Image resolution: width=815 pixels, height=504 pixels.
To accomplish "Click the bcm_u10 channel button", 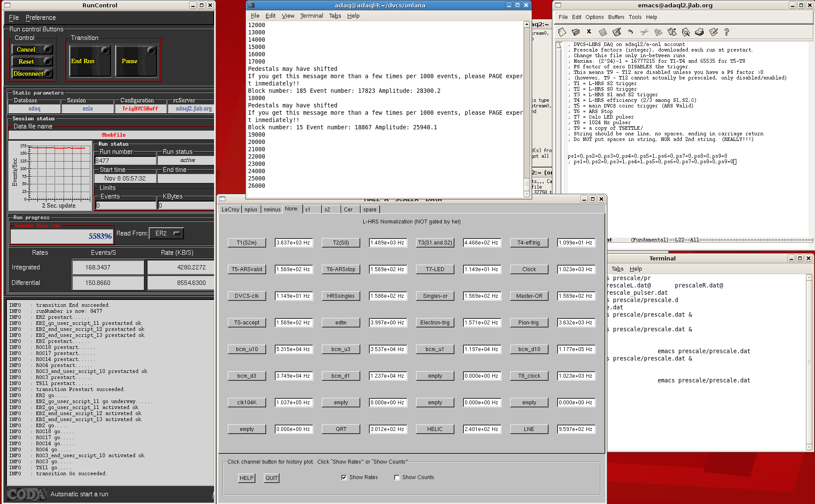I will pyautogui.click(x=247, y=349).
